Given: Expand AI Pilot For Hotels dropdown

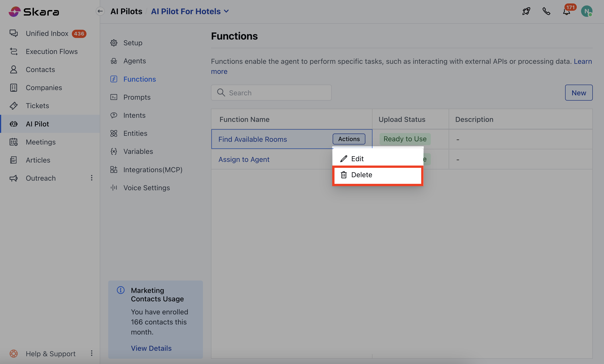Looking at the screenshot, I should [226, 11].
